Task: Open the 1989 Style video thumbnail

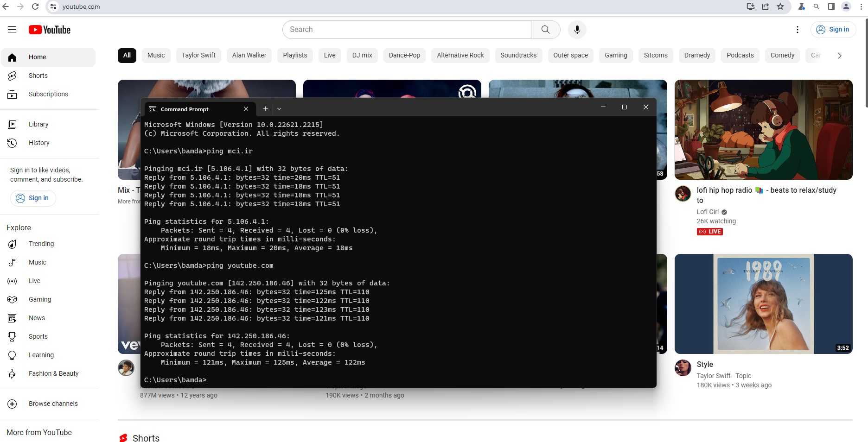Action: pos(764,304)
